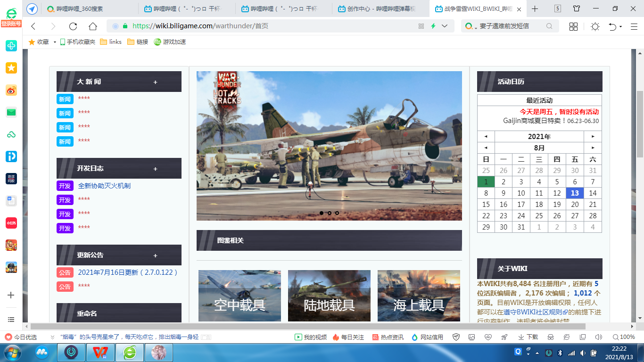The height and width of the screenshot is (362, 644).
Task: Toggle night mode sun icon
Action: click(x=595, y=26)
